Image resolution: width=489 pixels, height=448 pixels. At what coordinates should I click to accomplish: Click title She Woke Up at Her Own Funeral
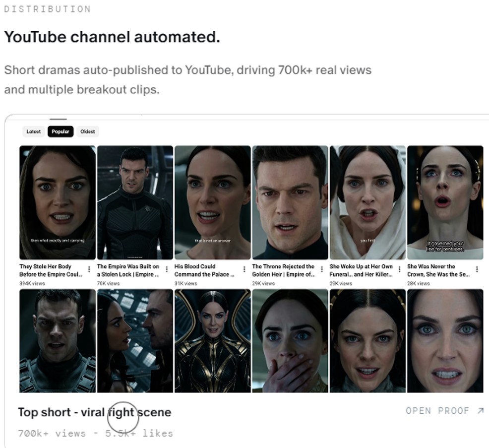pyautogui.click(x=361, y=270)
